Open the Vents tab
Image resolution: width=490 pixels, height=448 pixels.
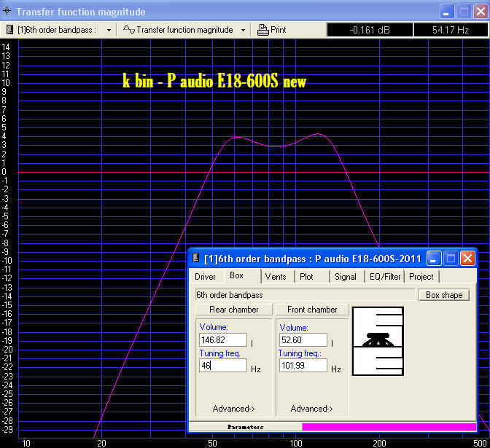tap(276, 277)
